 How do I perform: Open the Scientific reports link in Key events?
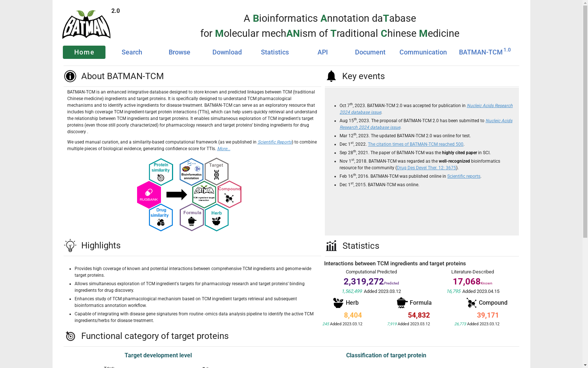point(464,176)
